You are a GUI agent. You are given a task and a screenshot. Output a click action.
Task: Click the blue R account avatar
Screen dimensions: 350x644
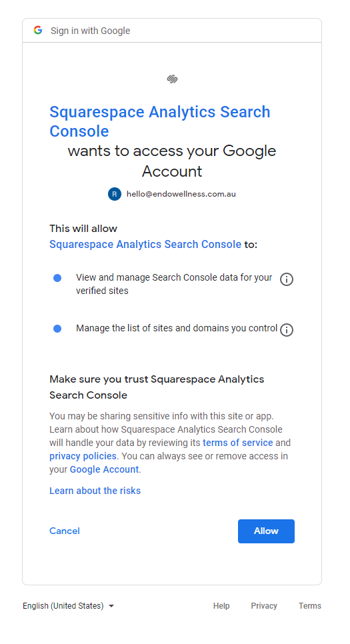click(x=115, y=194)
